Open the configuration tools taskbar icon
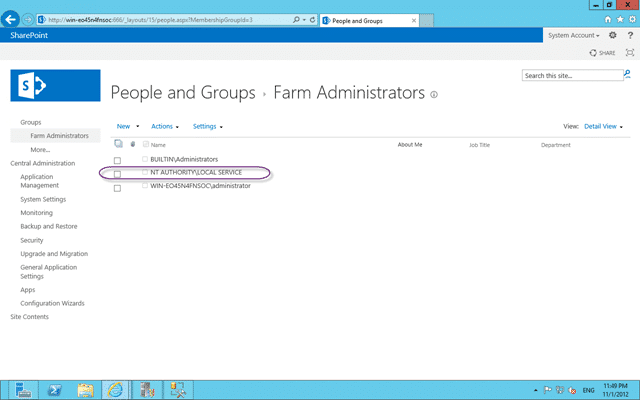 click(x=178, y=390)
